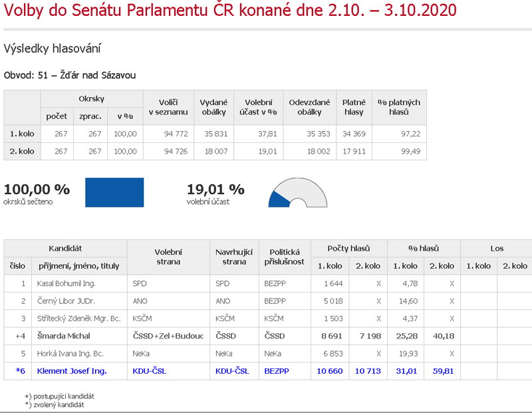
Task: Click Šmarda's second-round percentage "40,18"
Action: 444,336
